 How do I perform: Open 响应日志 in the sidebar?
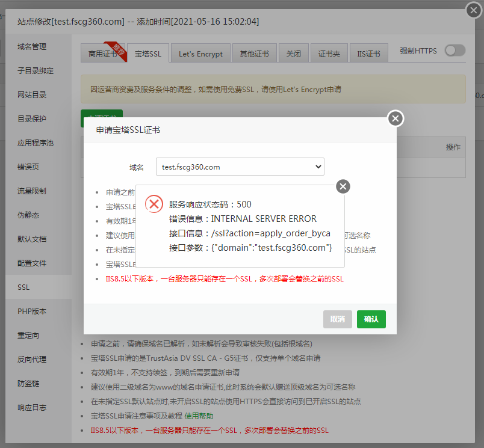coord(39,407)
